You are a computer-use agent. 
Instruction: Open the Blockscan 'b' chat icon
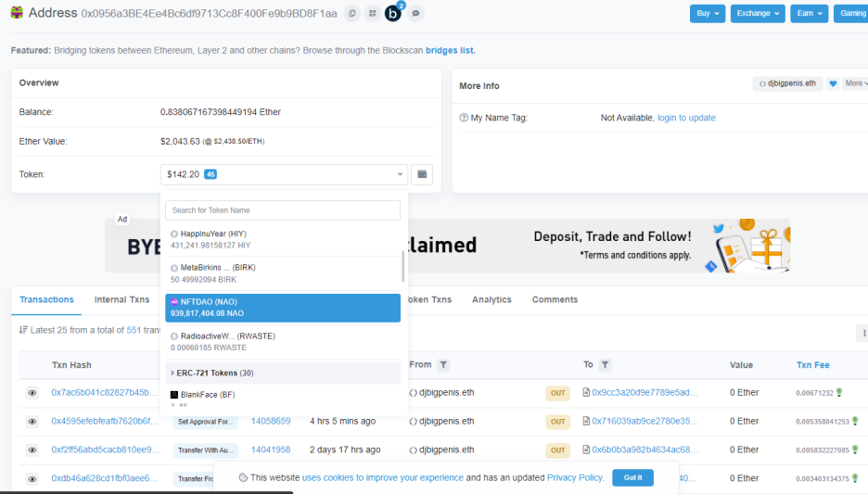(393, 13)
